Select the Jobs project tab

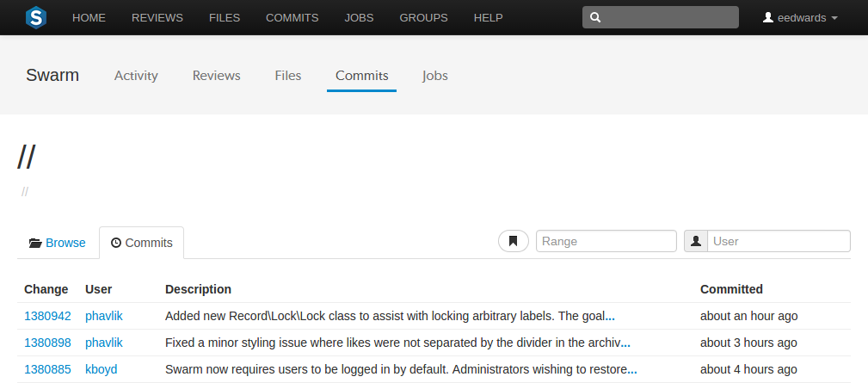(x=435, y=75)
